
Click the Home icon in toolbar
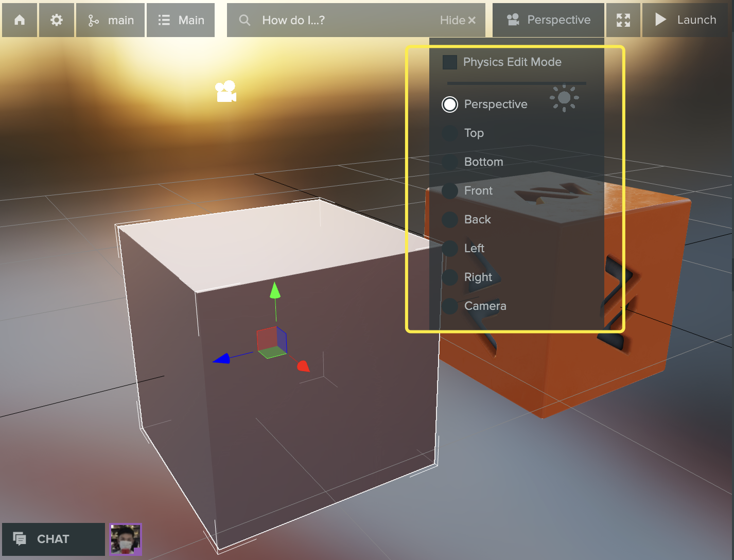20,20
